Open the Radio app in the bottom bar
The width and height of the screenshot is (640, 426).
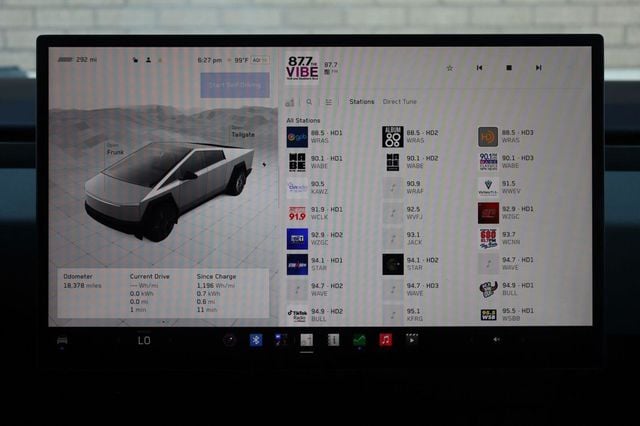(x=307, y=340)
